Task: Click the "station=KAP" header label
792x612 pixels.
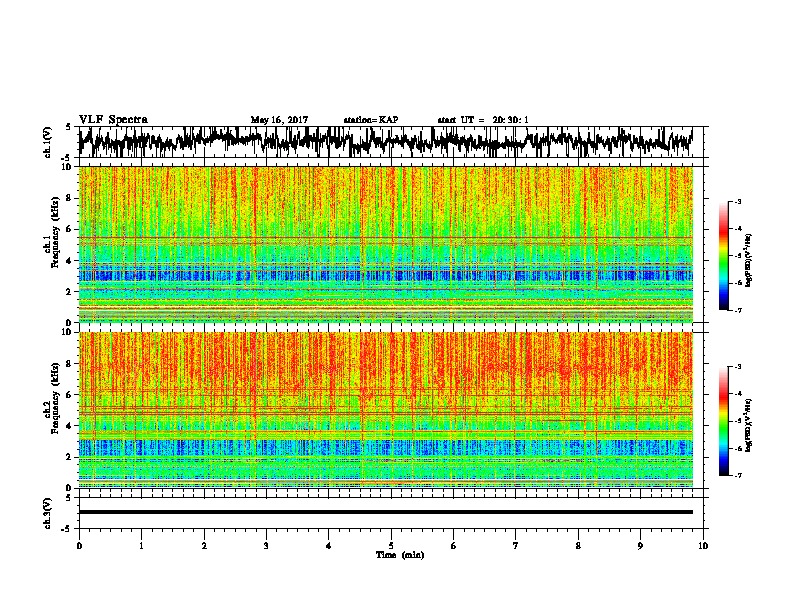Action: coord(371,120)
